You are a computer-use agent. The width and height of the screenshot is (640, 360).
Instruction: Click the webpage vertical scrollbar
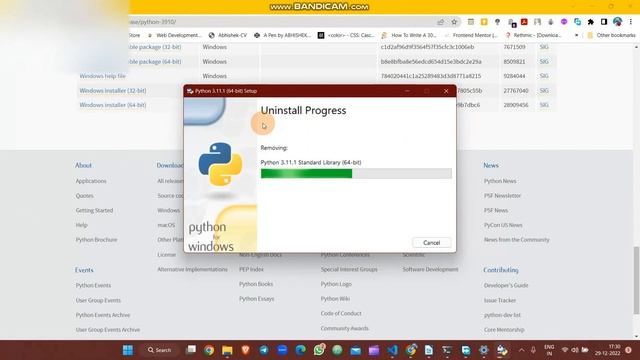(x=636, y=280)
